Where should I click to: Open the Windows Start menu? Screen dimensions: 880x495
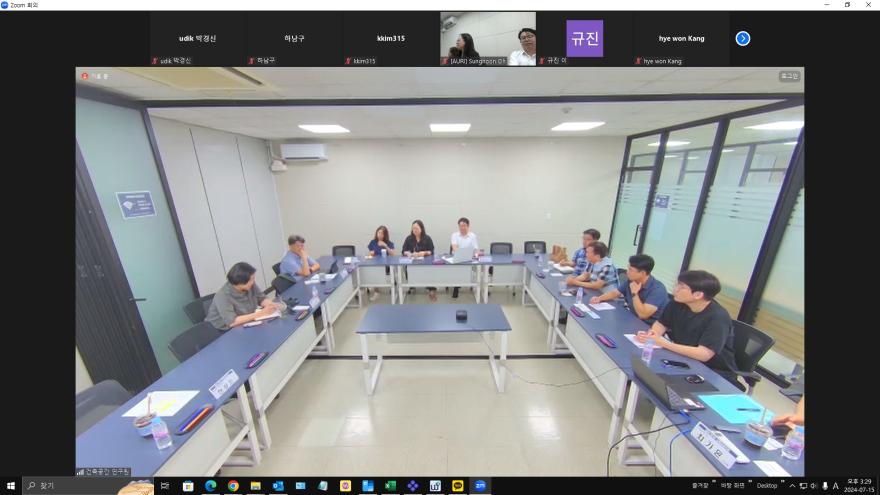[x=10, y=485]
